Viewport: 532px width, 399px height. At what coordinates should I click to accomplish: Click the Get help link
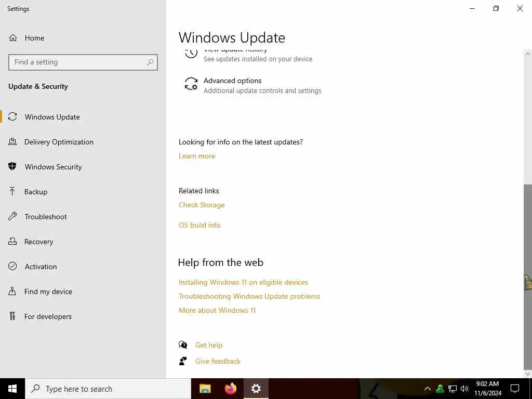click(x=209, y=345)
